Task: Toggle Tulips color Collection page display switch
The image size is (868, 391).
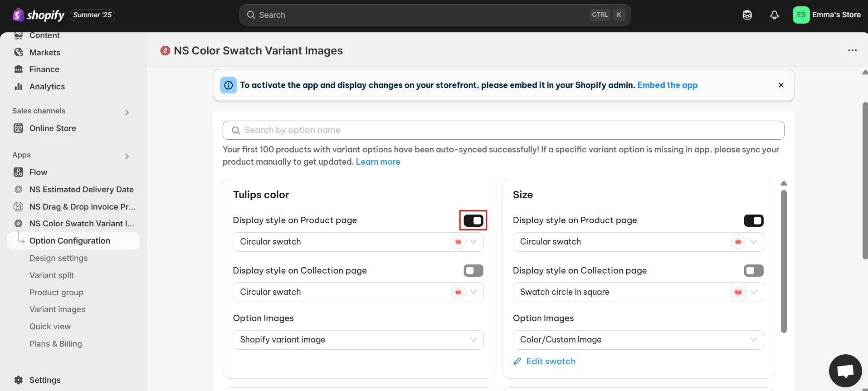Action: [473, 271]
